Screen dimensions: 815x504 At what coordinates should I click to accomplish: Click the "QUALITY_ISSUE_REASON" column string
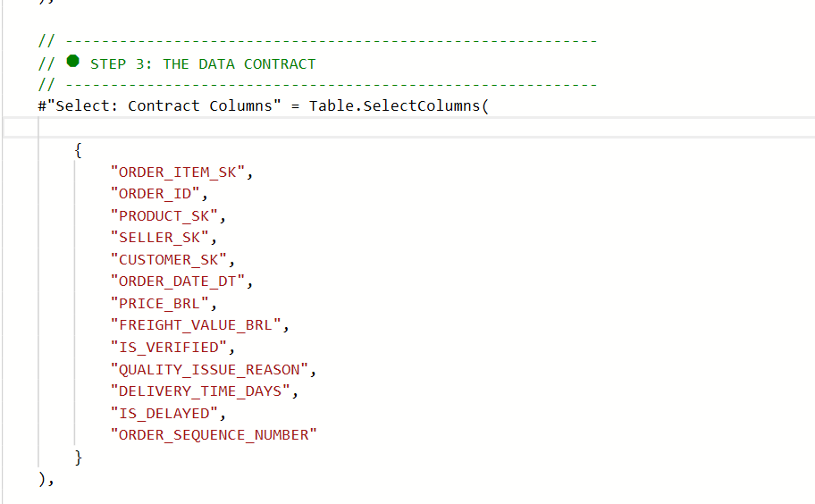pos(210,369)
